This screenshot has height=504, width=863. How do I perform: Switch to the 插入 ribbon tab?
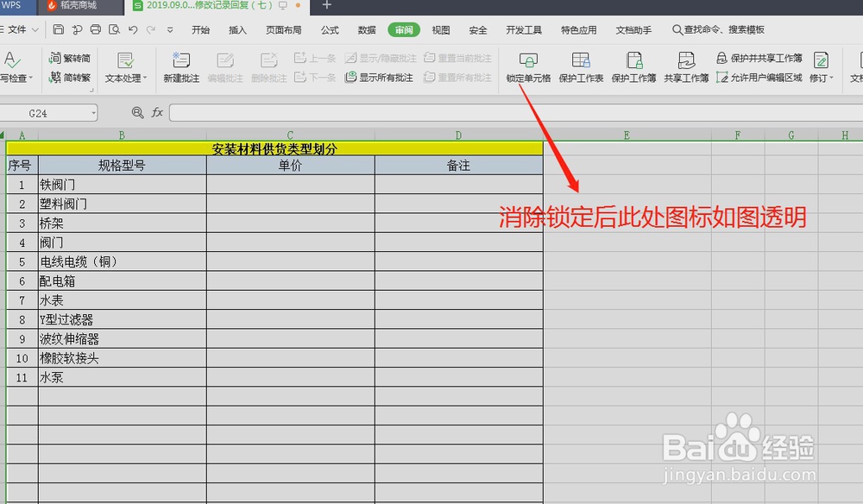237,30
